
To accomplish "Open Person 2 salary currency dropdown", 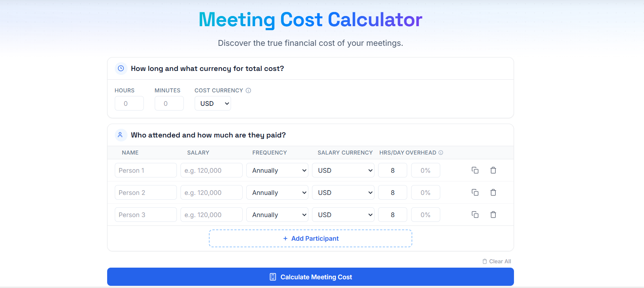I will [343, 192].
